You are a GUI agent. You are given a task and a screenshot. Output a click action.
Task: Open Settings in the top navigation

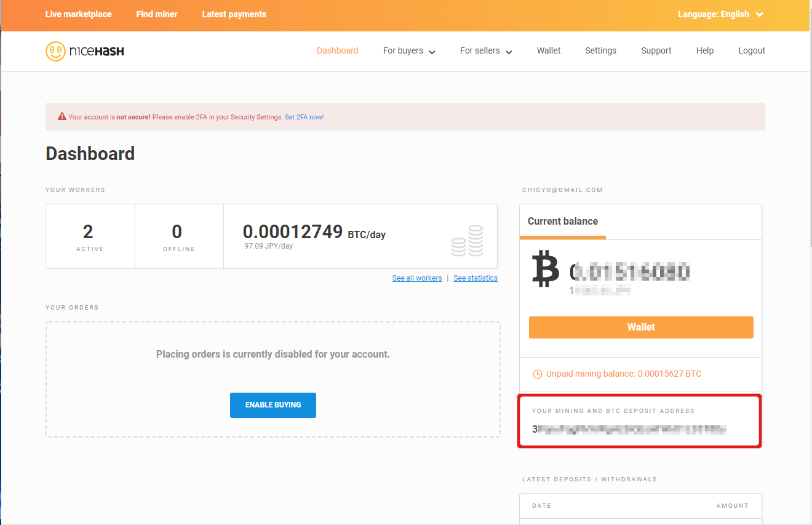(600, 51)
